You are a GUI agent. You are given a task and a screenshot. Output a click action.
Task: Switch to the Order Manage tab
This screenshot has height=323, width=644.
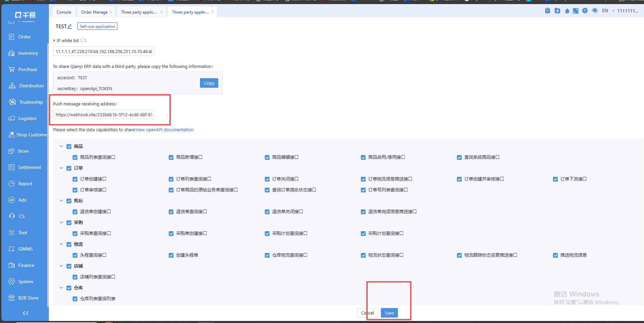click(x=94, y=12)
